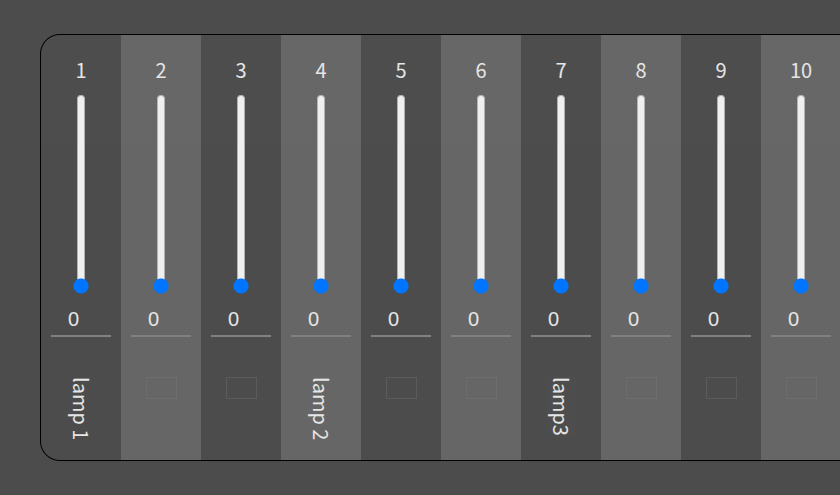This screenshot has height=495, width=840.
Task: Click the channel 1 fader handle
Action: [x=81, y=286]
